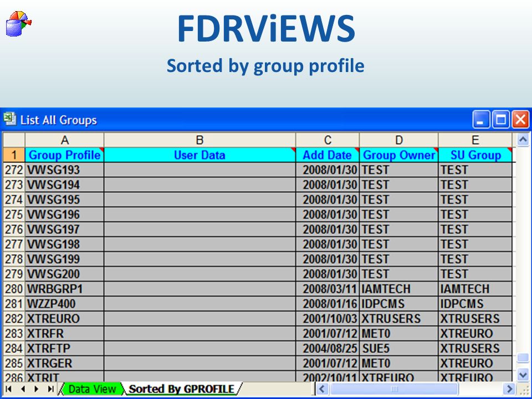Image resolution: width=532 pixels, height=399 pixels.
Task: Click the FDRViEWS pie chart logo icon
Action: pyautogui.click(x=19, y=24)
